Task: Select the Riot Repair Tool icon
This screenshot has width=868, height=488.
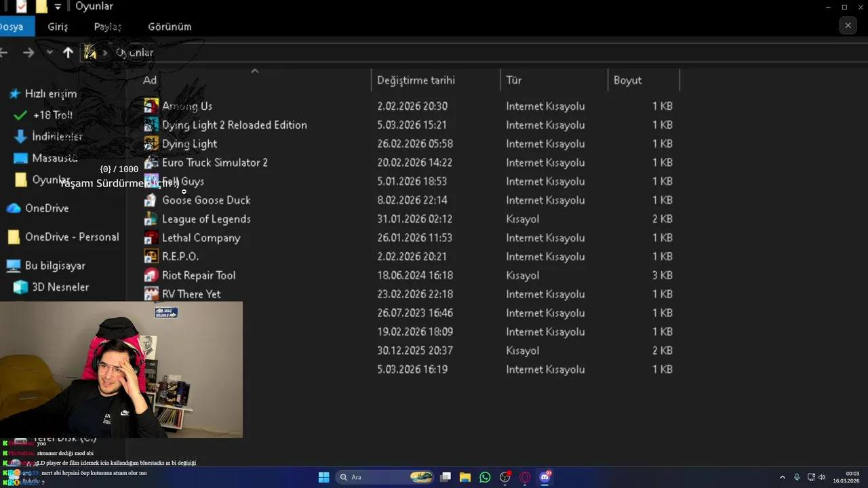Action: [x=151, y=276]
